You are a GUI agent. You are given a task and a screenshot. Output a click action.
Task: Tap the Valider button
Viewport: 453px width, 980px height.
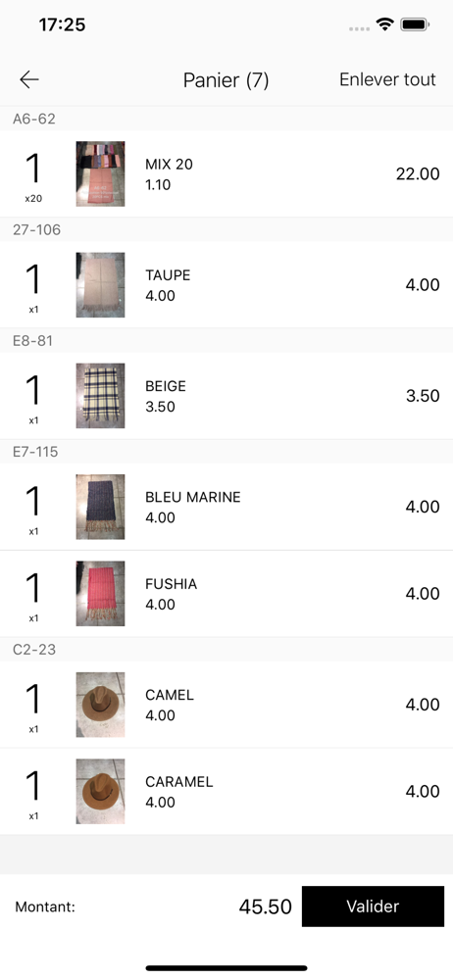click(373, 906)
